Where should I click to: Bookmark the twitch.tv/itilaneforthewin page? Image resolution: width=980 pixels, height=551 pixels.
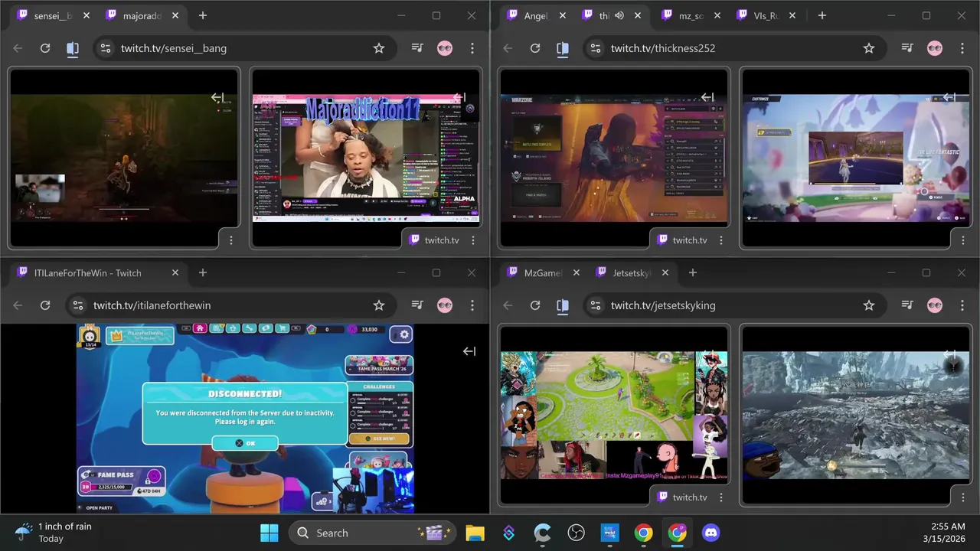(379, 305)
